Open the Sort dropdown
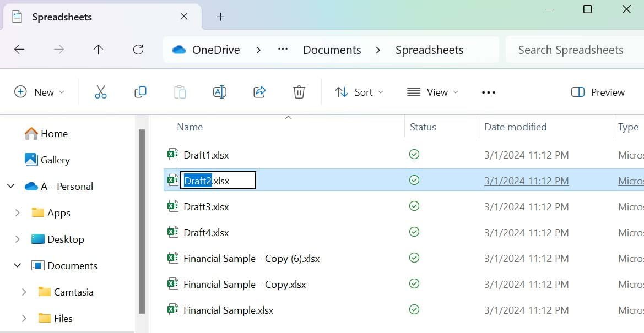 click(359, 92)
